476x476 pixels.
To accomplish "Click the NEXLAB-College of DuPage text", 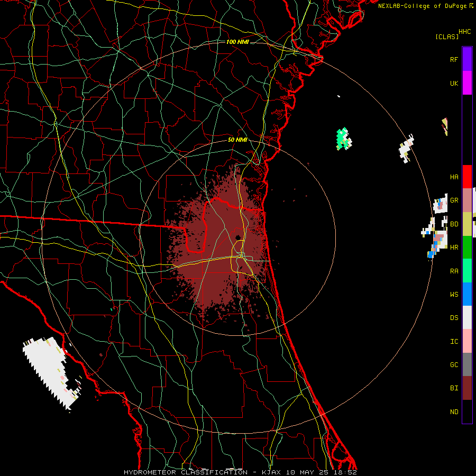I will pos(422,6).
